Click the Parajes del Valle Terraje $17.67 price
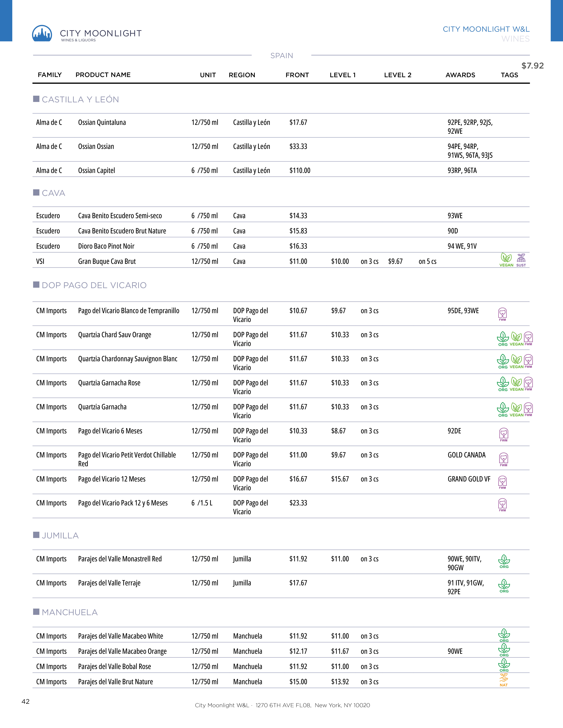The width and height of the screenshot is (563, 728). (298, 583)
